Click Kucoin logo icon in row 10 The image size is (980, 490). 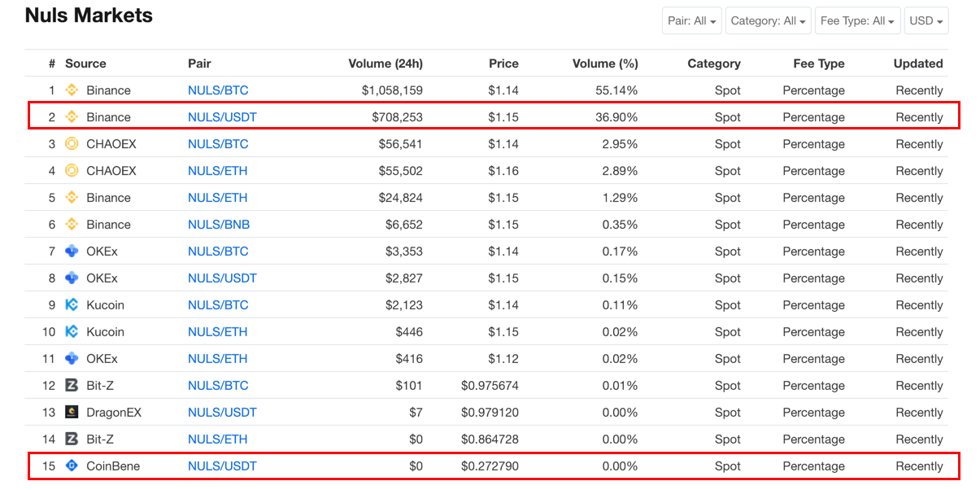tap(72, 332)
